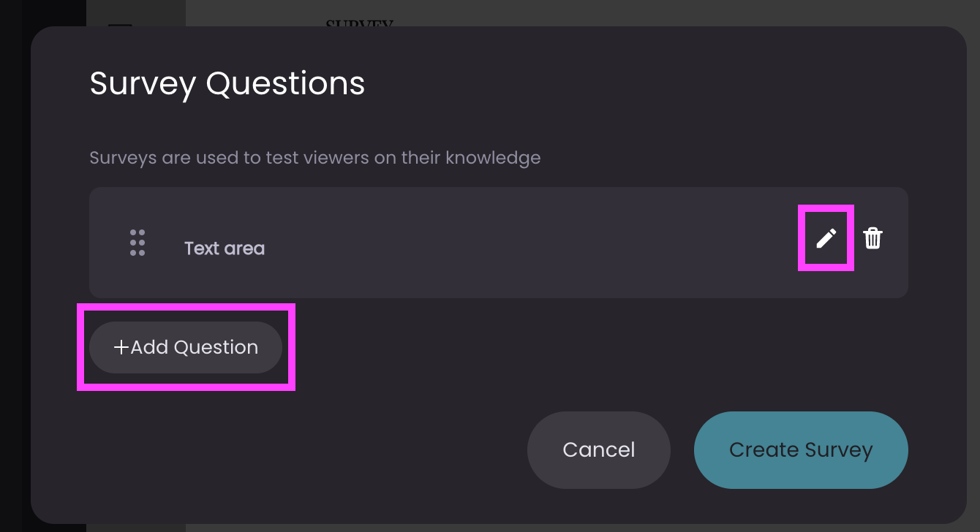Click the Survey Questions dialog heading
Screen dimensions: 980x532
[227, 83]
